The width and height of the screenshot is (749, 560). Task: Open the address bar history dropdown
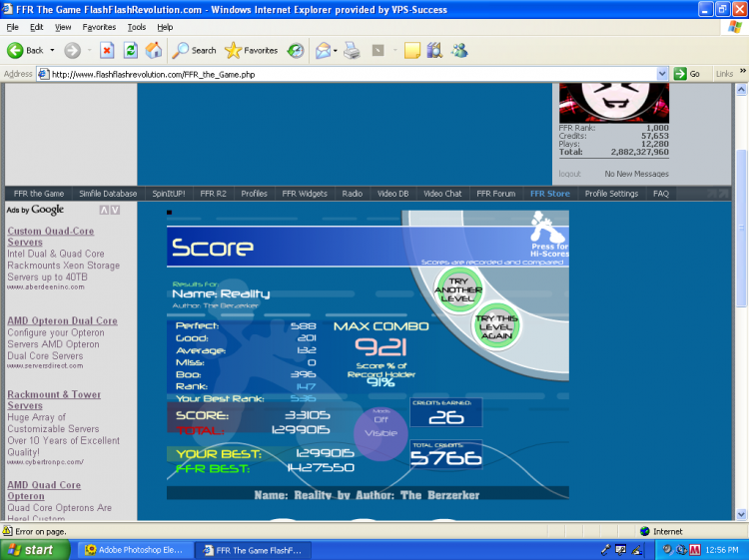(x=662, y=74)
